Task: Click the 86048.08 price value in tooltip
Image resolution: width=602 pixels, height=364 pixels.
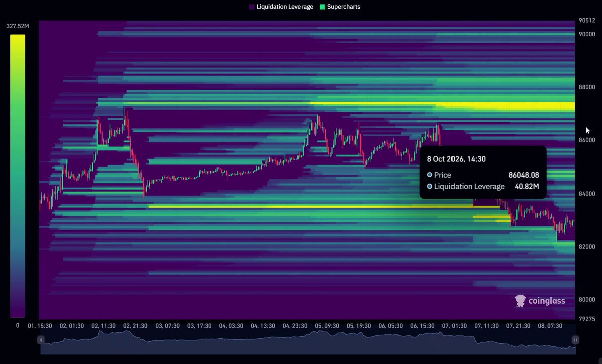Action: click(x=524, y=175)
